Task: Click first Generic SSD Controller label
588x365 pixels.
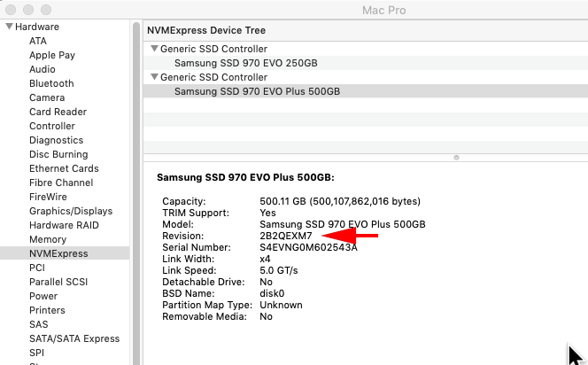Action: (213, 49)
